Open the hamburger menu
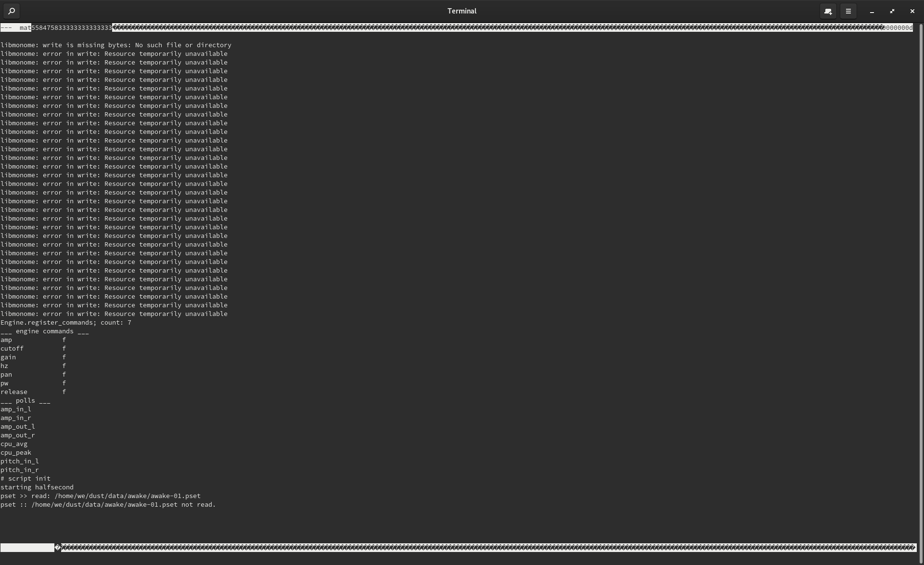This screenshot has height=565, width=924. click(848, 11)
